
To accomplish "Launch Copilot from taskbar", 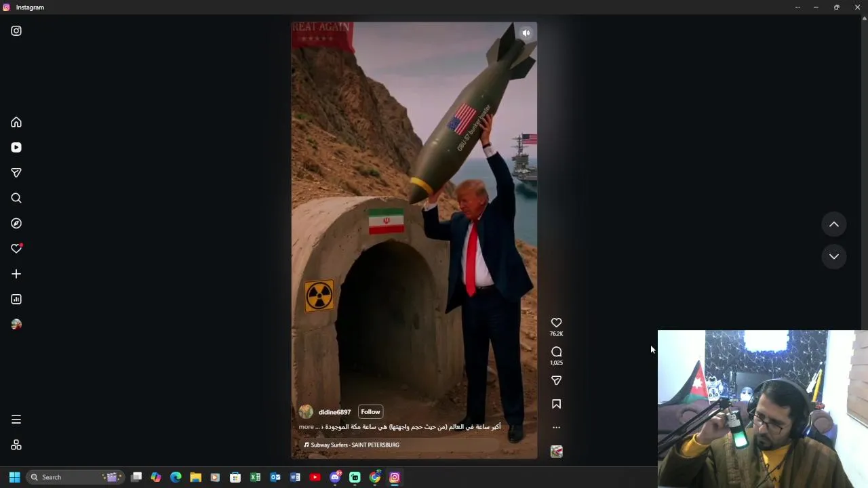I will coord(156,477).
